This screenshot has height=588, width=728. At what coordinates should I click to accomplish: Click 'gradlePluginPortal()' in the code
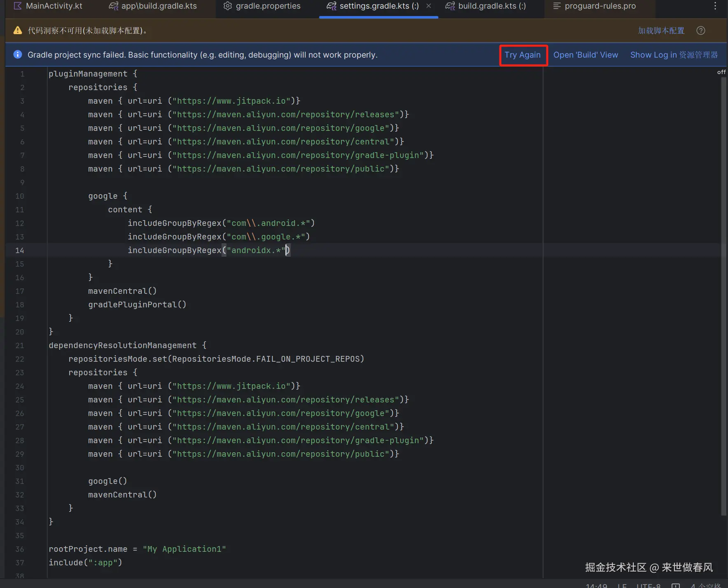click(138, 304)
